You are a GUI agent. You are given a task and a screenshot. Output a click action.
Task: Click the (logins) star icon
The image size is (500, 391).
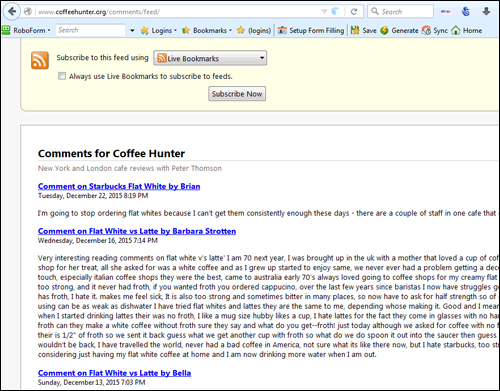241,30
